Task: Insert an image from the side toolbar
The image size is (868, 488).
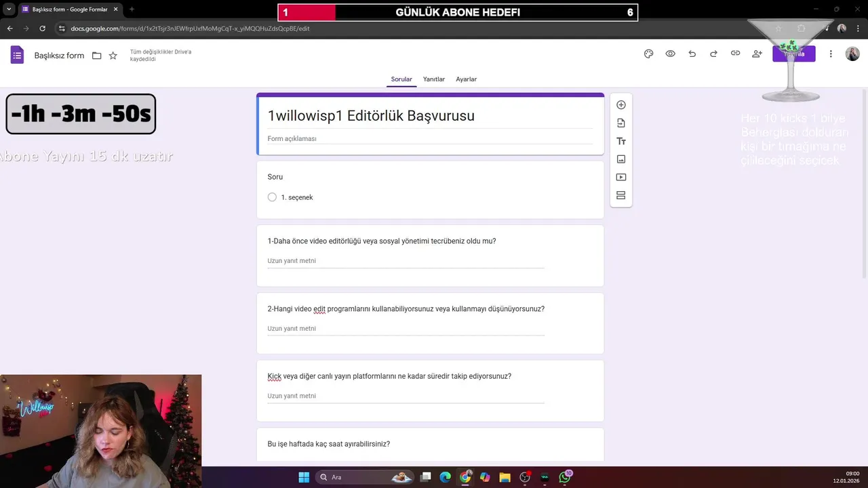Action: pos(620,159)
